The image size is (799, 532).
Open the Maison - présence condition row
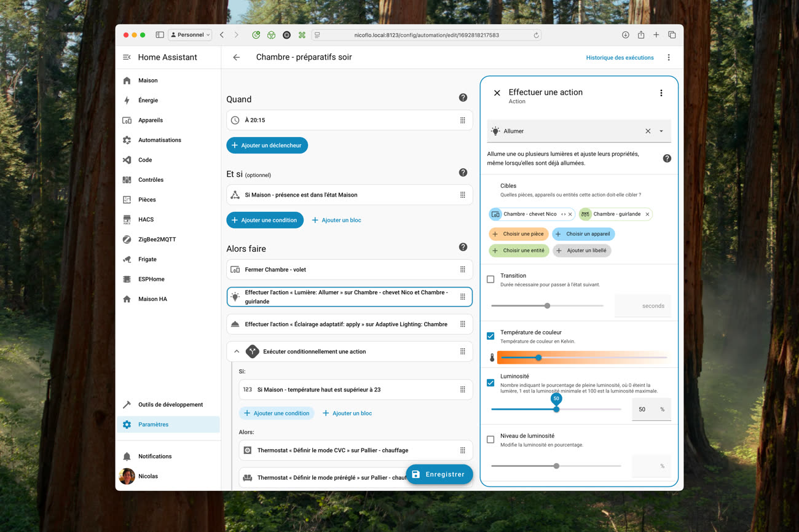(x=349, y=195)
